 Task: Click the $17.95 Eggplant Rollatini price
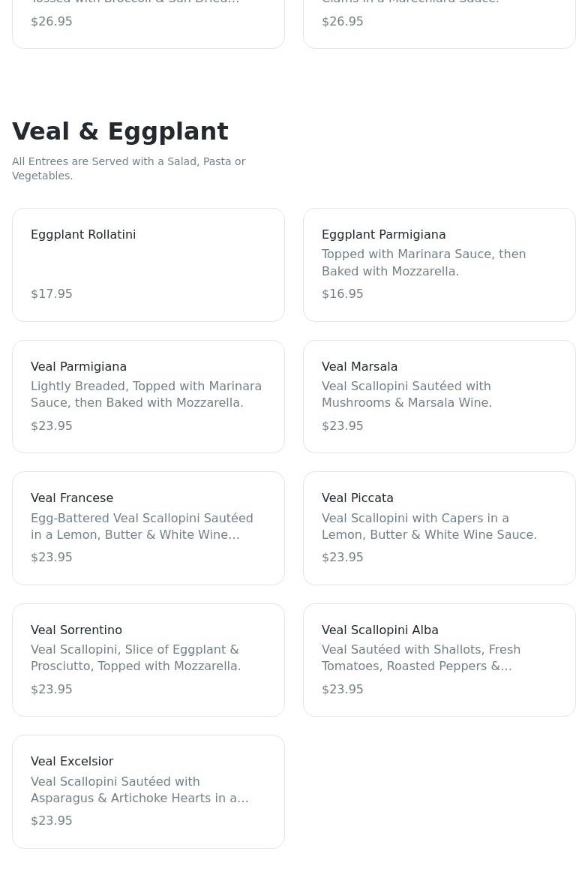[52, 294]
